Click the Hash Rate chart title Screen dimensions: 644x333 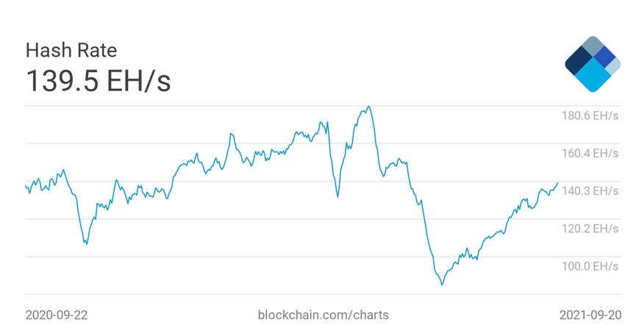[71, 51]
